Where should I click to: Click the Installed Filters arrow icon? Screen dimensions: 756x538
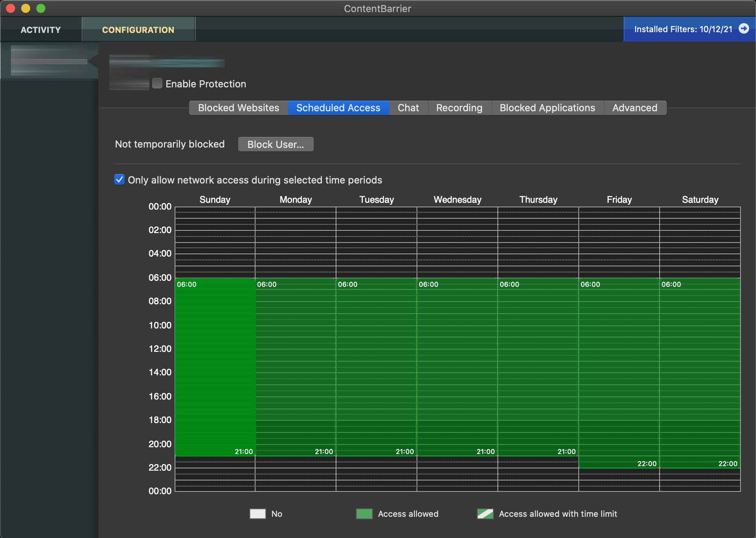click(x=744, y=29)
